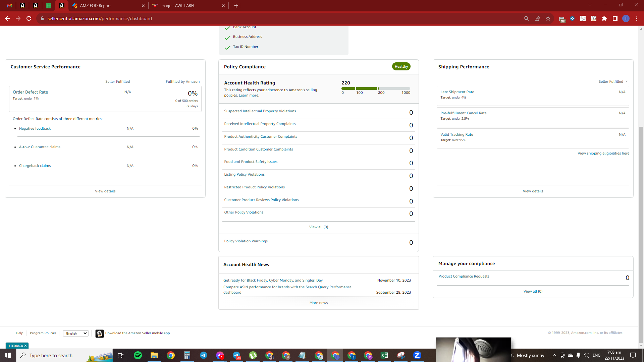The image size is (644, 362).
Task: Click the site lock icon in address bar
Action: click(x=42, y=18)
